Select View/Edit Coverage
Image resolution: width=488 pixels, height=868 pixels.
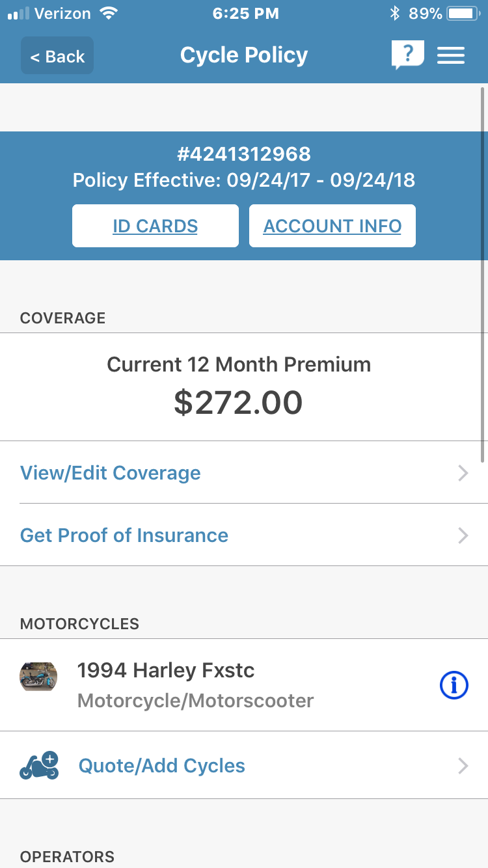pos(111,473)
